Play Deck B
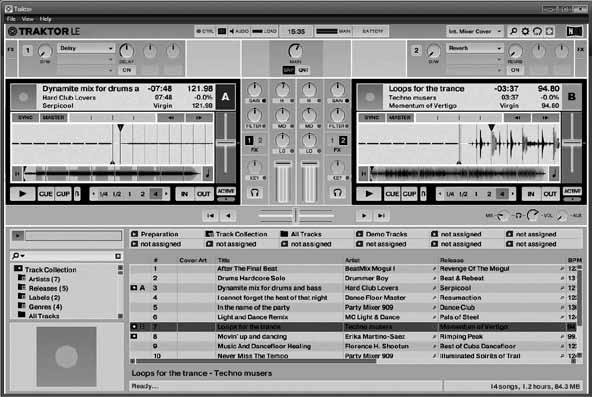592x397 pixels. (369, 194)
